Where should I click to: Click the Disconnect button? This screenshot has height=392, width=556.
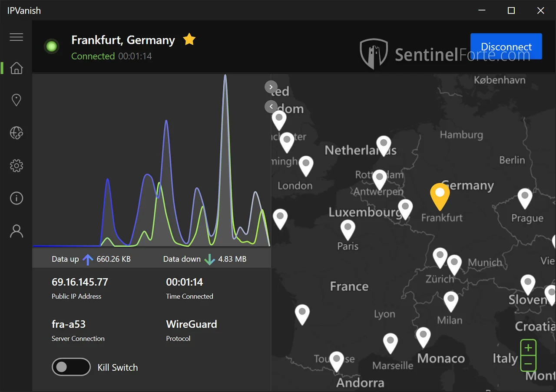click(506, 46)
